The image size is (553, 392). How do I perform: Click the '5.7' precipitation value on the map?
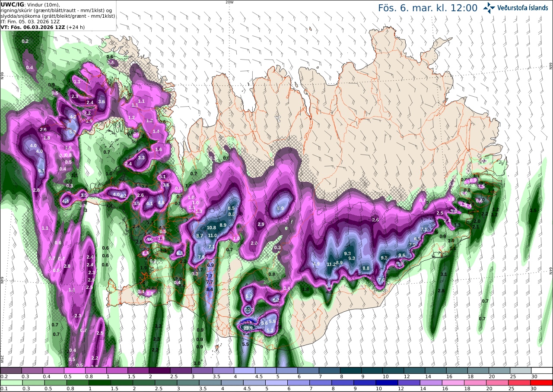point(249,297)
